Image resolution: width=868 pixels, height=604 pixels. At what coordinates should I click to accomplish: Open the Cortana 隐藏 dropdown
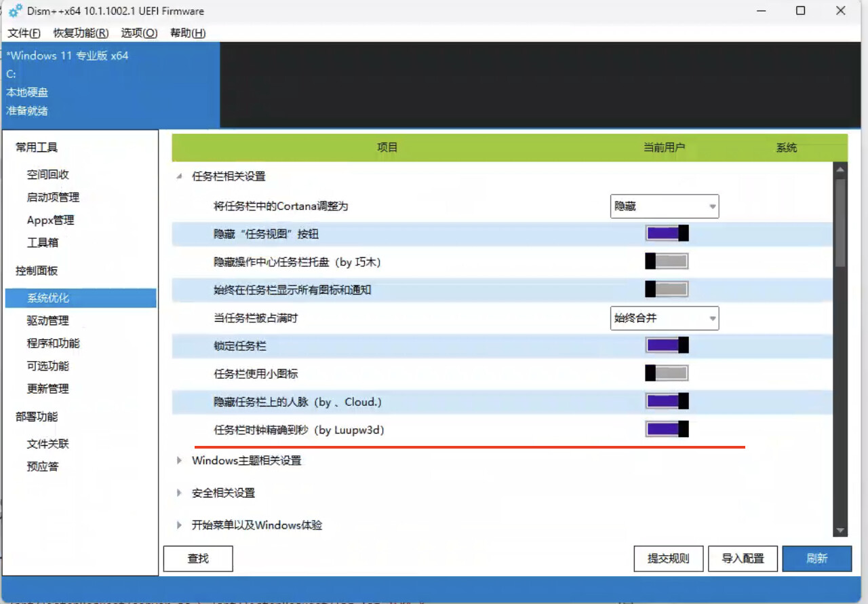(x=665, y=206)
